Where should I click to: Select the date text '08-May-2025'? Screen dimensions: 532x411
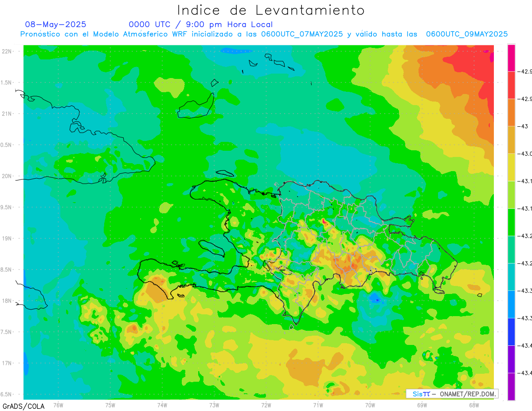point(55,24)
